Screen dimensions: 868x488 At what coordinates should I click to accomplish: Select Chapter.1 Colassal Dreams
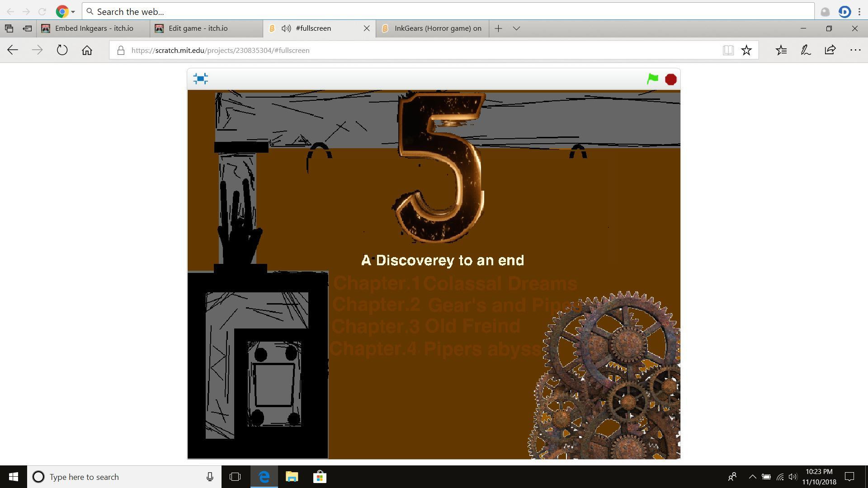[455, 283]
